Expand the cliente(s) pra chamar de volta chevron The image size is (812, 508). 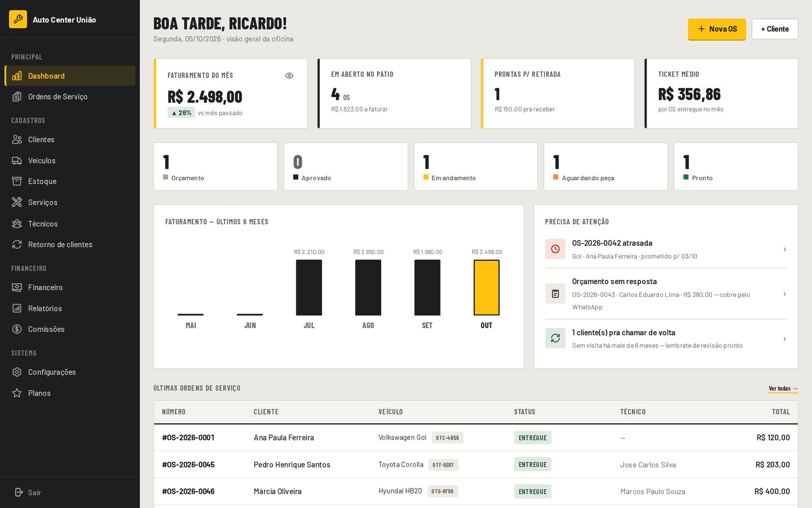point(785,339)
